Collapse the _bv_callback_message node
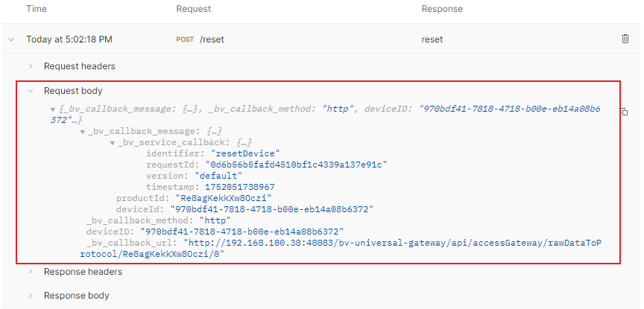Image resolution: width=644 pixels, height=309 pixels. click(x=83, y=132)
